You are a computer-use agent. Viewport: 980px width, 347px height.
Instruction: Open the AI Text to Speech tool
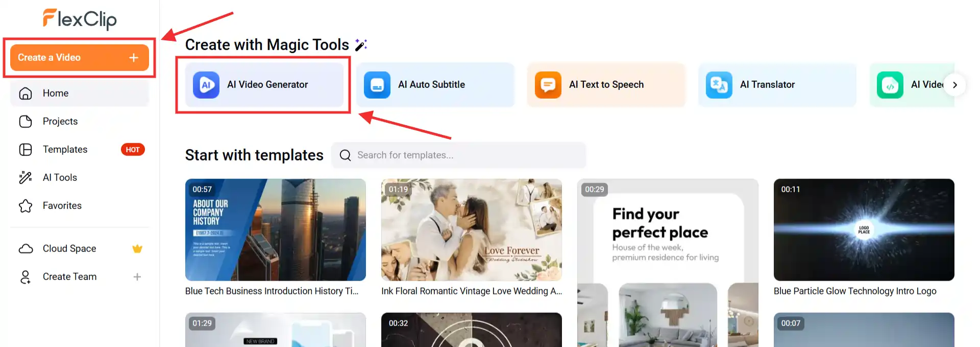point(606,85)
